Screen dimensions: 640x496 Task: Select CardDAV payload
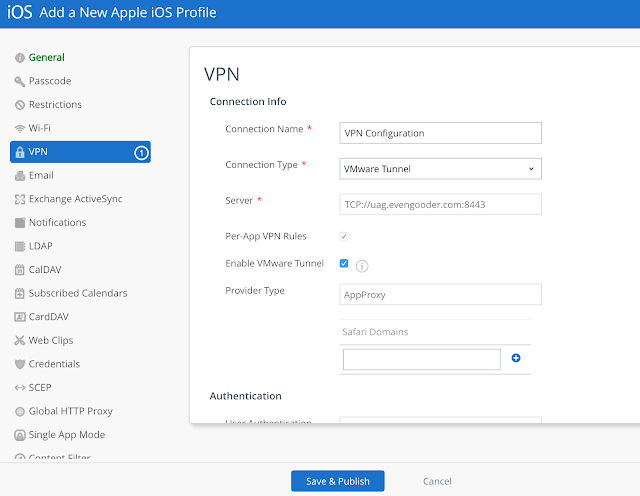pyautogui.click(x=49, y=317)
